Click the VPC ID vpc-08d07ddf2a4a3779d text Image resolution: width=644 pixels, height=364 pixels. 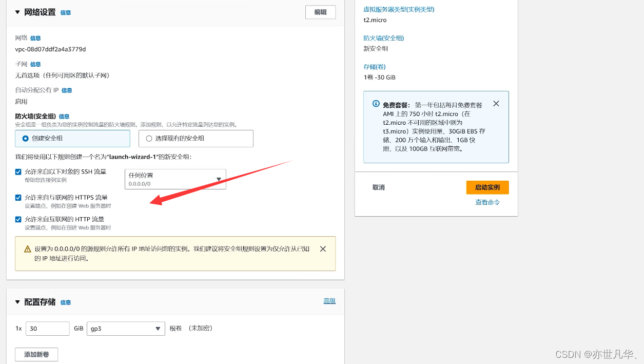[50, 49]
